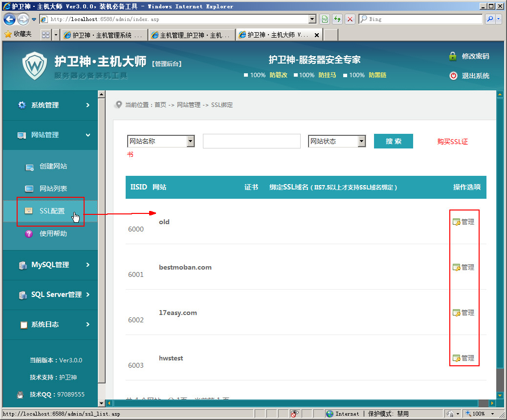
Task: Click the 网站管理 monitor icon
Action: coord(22,135)
